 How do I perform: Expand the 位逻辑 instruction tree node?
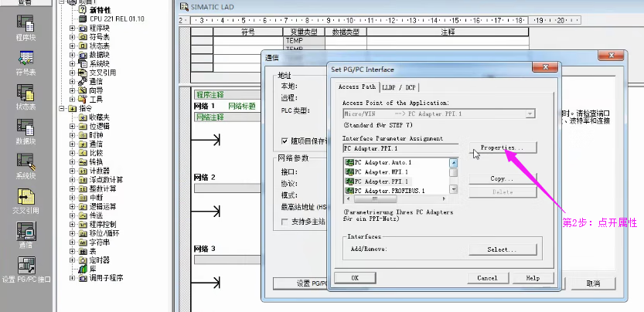point(72,126)
